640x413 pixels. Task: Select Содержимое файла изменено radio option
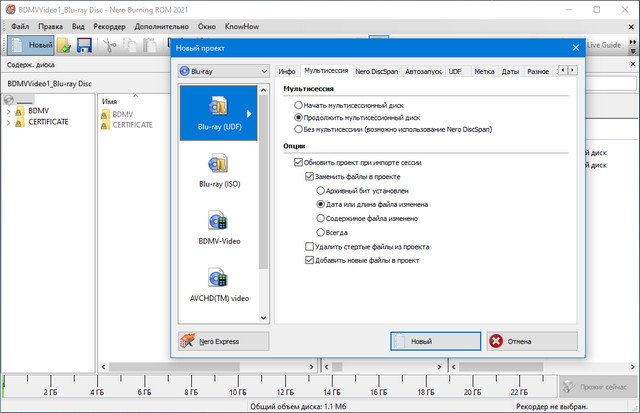(320, 218)
